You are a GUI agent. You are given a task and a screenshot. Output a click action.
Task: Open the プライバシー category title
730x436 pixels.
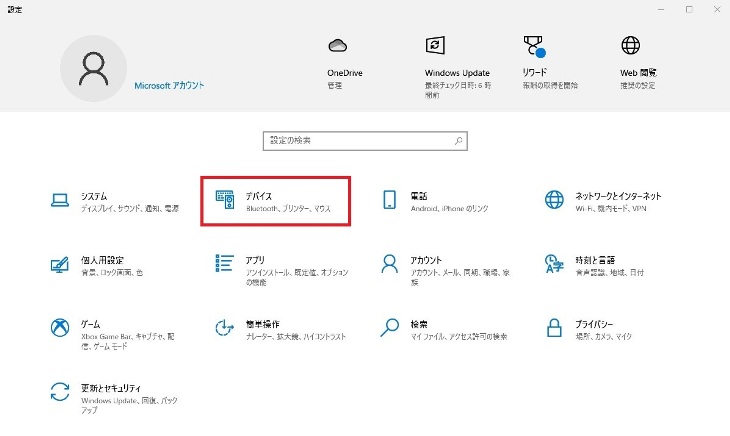coord(594,324)
